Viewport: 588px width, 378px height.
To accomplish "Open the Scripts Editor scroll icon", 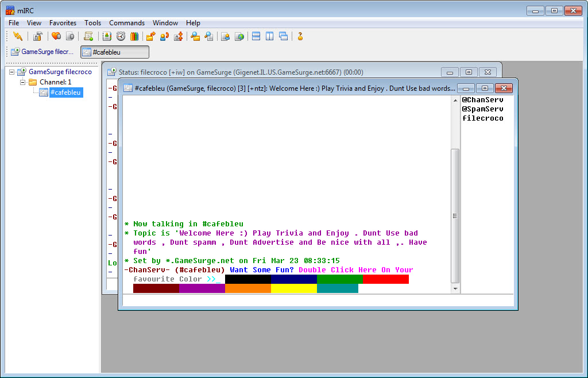I will coord(88,37).
